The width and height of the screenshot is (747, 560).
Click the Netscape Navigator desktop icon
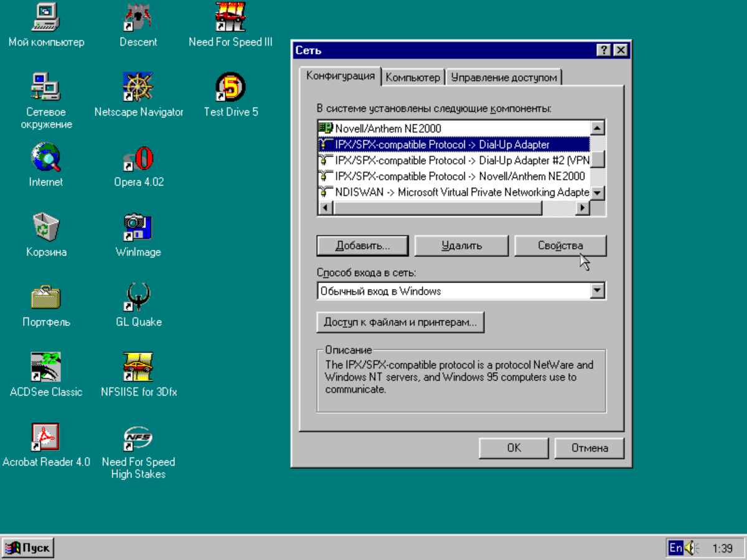[x=138, y=89]
